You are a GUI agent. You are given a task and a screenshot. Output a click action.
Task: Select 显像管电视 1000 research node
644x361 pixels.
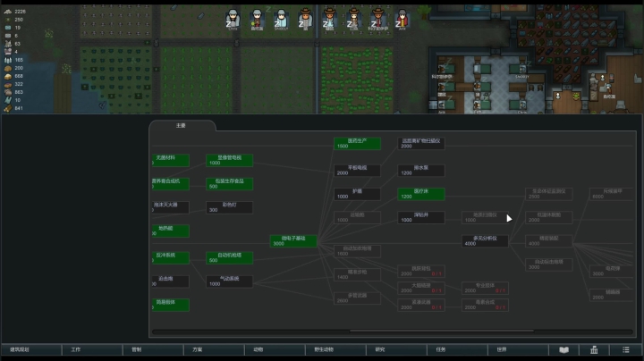pos(229,160)
